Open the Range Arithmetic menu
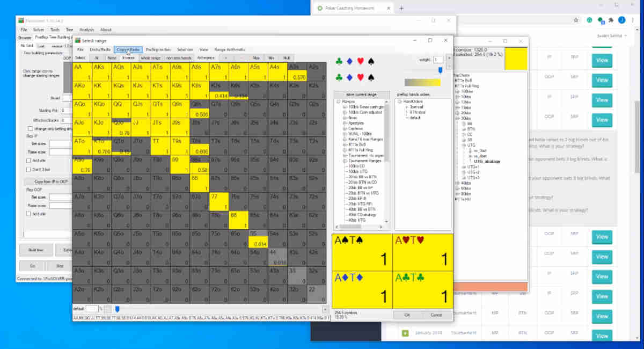Image resolution: width=644 pixels, height=349 pixels. (230, 49)
